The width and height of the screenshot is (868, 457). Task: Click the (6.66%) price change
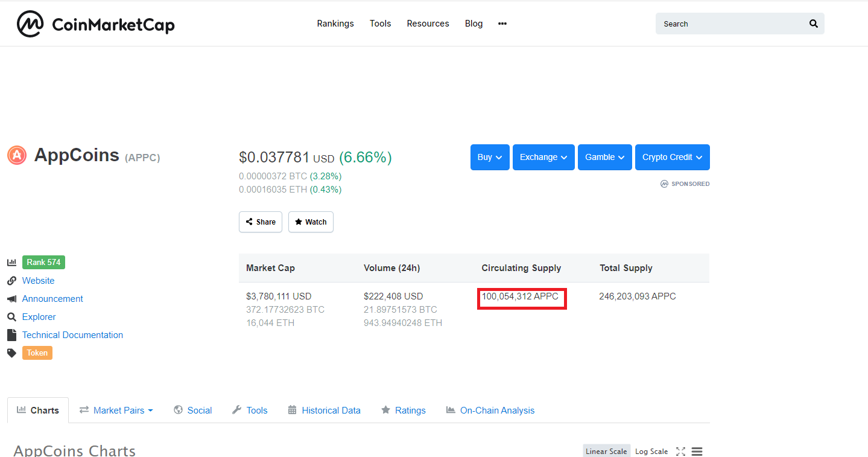click(x=366, y=158)
